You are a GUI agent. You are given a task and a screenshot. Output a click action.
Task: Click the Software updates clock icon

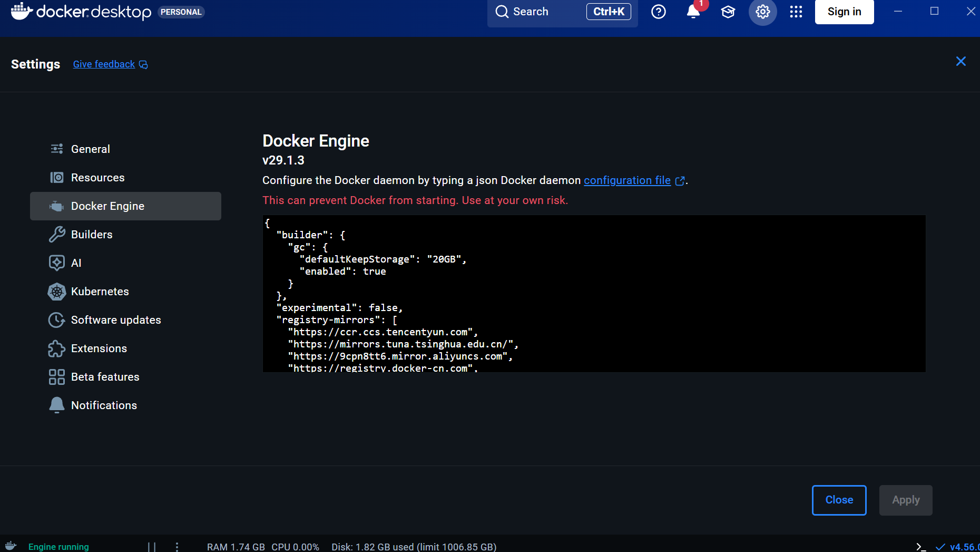(57, 320)
